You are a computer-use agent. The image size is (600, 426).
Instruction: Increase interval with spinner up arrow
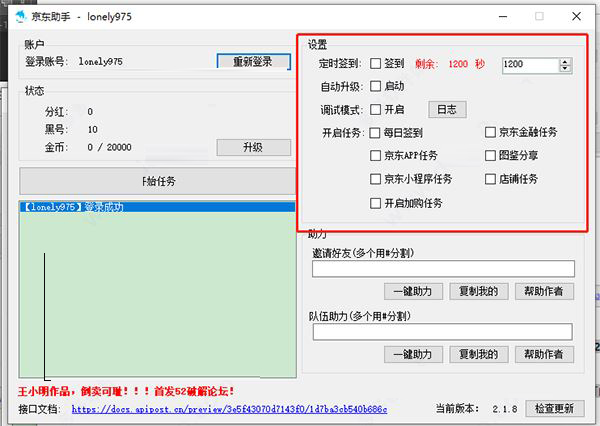click(565, 62)
